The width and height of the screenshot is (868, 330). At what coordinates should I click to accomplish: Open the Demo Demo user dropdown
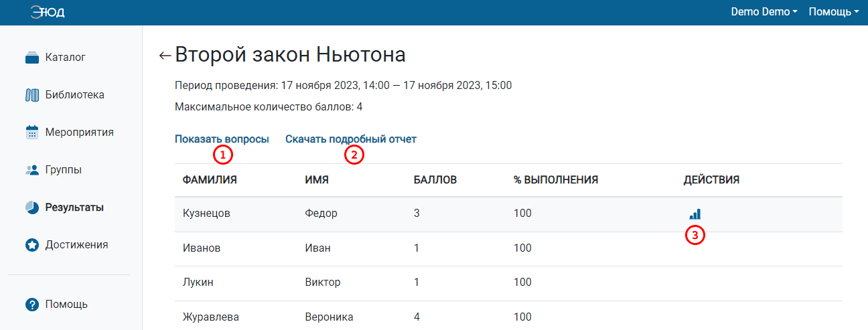click(x=764, y=12)
